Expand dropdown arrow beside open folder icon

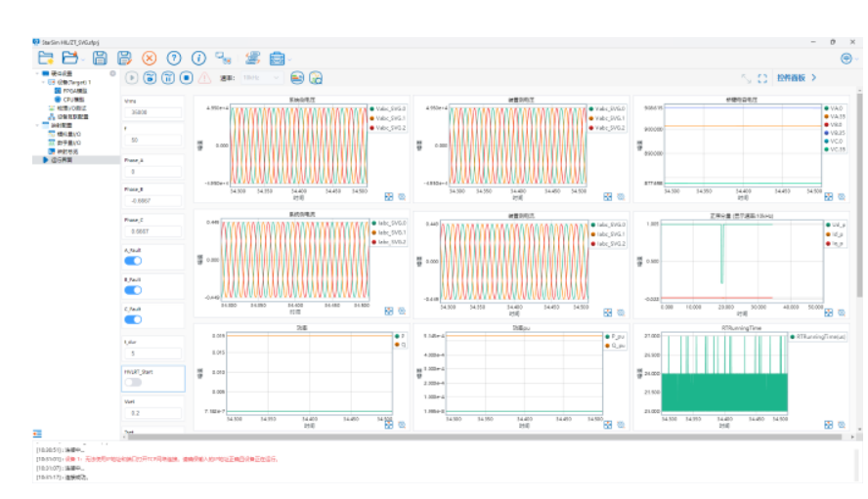[x=84, y=60]
